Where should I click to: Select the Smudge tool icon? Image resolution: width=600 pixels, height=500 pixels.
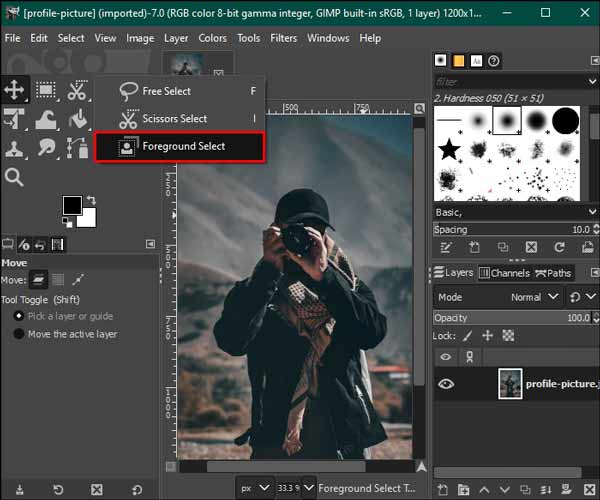pyautogui.click(x=46, y=148)
